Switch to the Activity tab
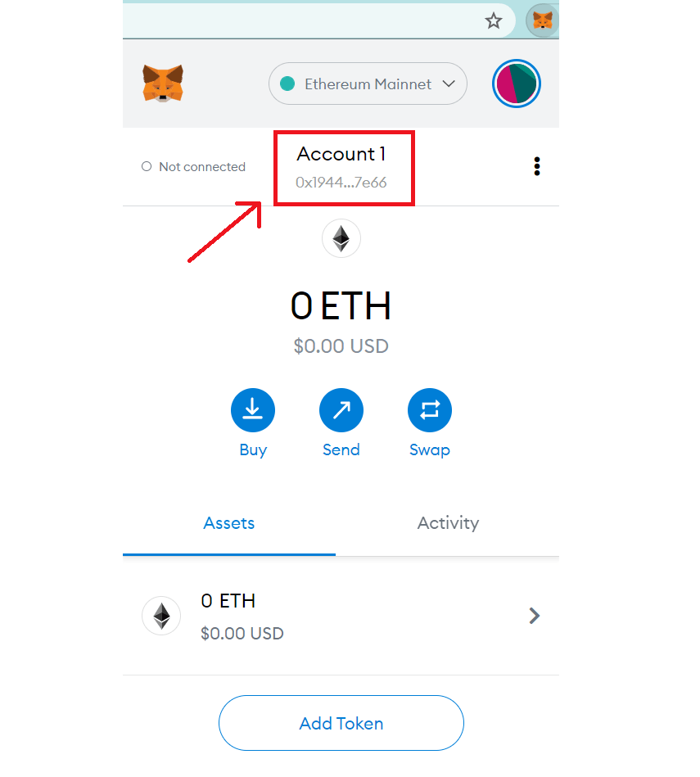700x777 pixels. click(x=448, y=523)
